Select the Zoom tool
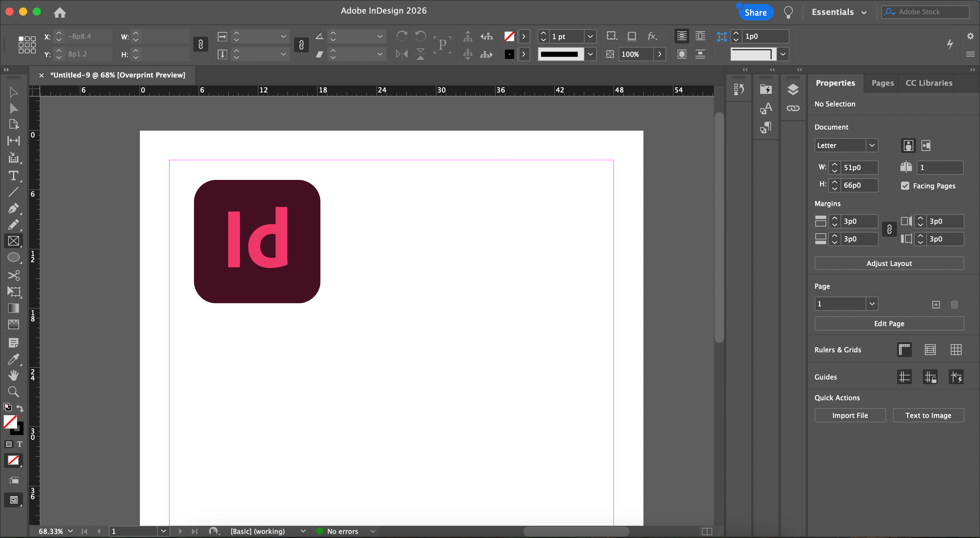The height and width of the screenshot is (538, 980). tap(13, 392)
